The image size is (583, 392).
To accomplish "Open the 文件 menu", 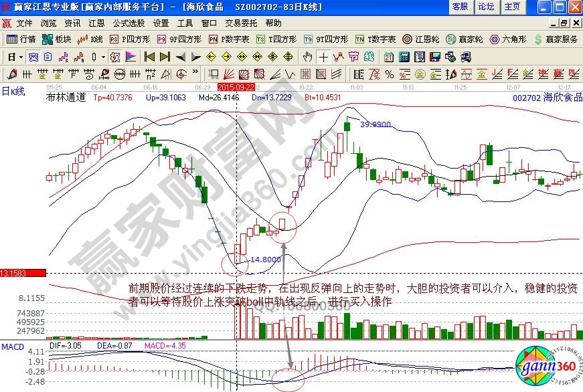I will pos(25,23).
